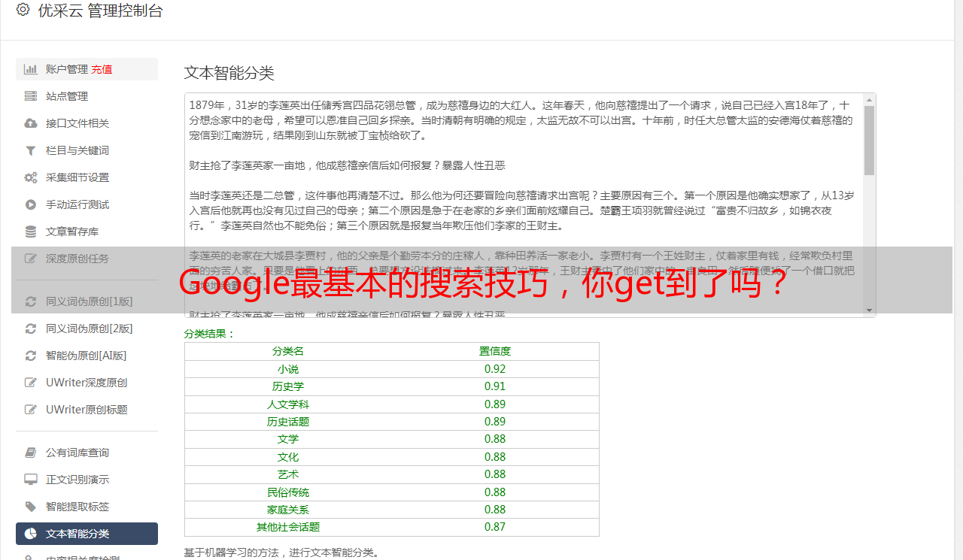Image resolution: width=963 pixels, height=560 pixels.
Task: Click the 艺术 category cell
Action: [x=288, y=474]
